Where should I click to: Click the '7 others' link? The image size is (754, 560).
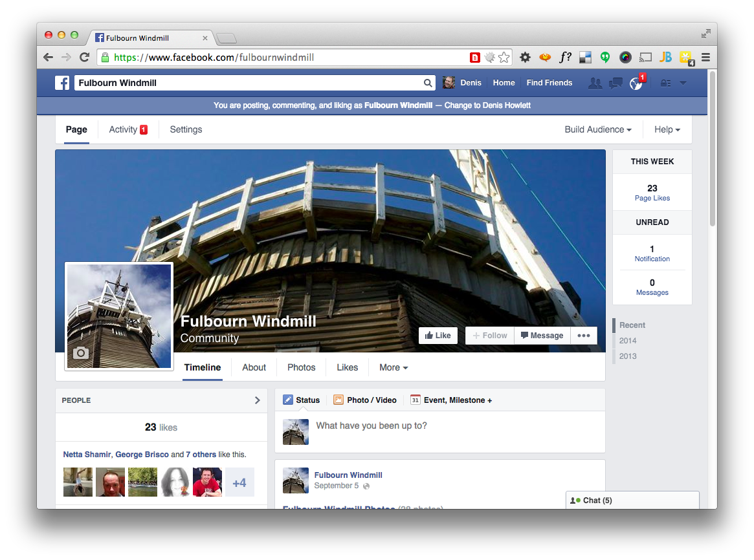pos(201,455)
